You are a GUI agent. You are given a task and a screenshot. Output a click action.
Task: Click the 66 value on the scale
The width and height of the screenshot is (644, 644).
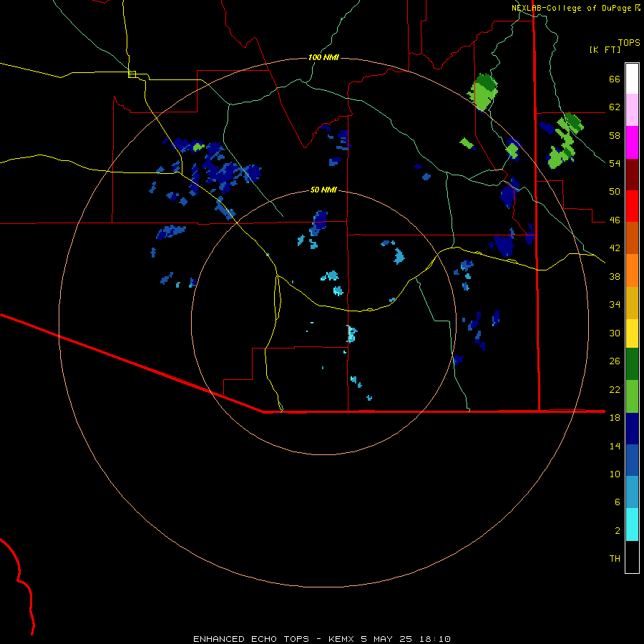[615, 79]
